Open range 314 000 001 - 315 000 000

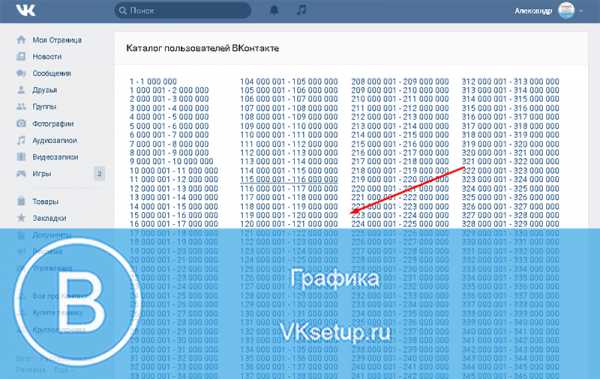(510, 99)
